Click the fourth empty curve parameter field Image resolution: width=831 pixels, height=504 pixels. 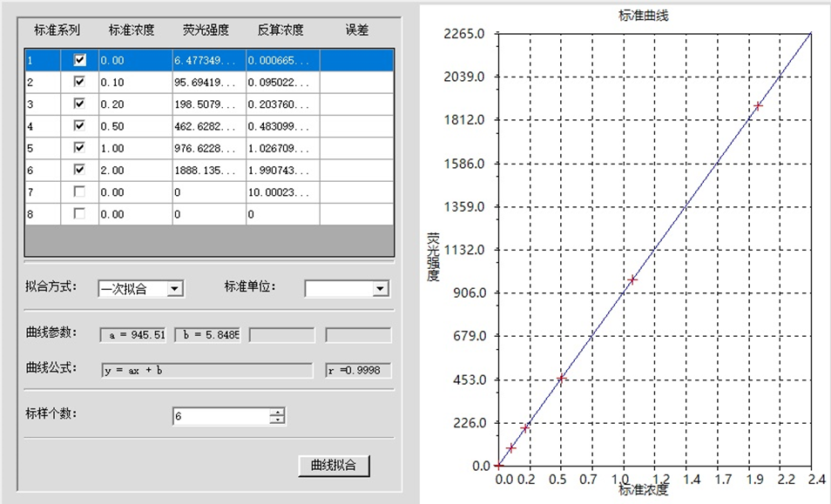click(358, 335)
